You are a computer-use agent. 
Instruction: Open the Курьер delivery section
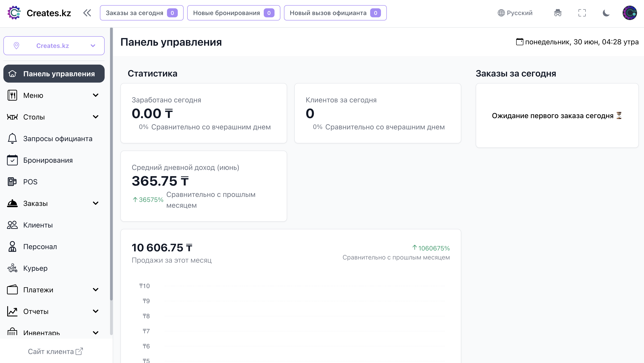pos(35,268)
